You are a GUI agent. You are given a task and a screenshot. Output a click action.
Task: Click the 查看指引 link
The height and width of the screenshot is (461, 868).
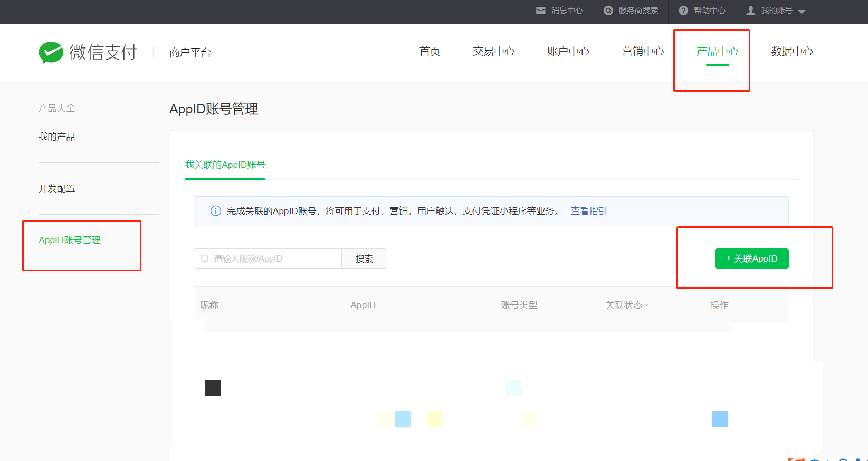(x=589, y=211)
